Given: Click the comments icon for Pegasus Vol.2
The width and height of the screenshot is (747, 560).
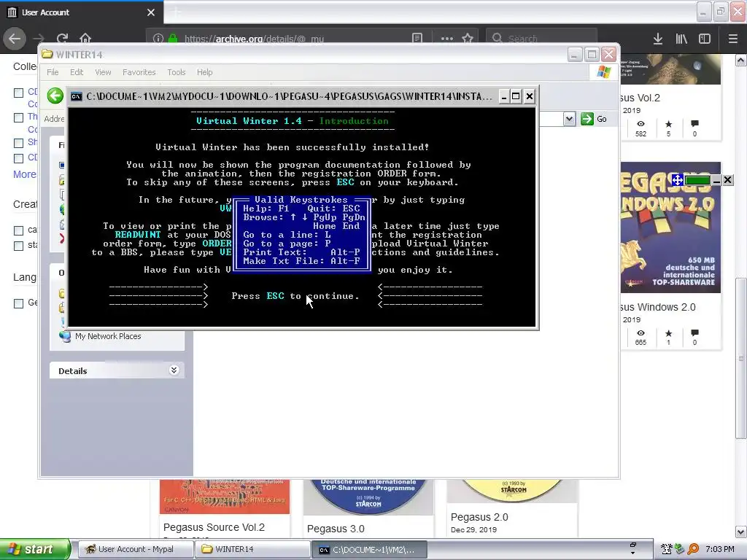Looking at the screenshot, I should [x=694, y=124].
